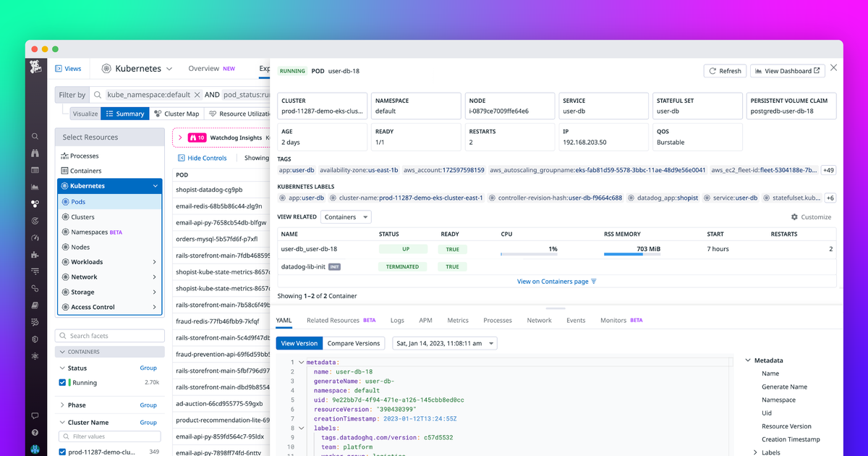Expand the Workloads submenu
This screenshot has height=456, width=868.
[x=155, y=262]
